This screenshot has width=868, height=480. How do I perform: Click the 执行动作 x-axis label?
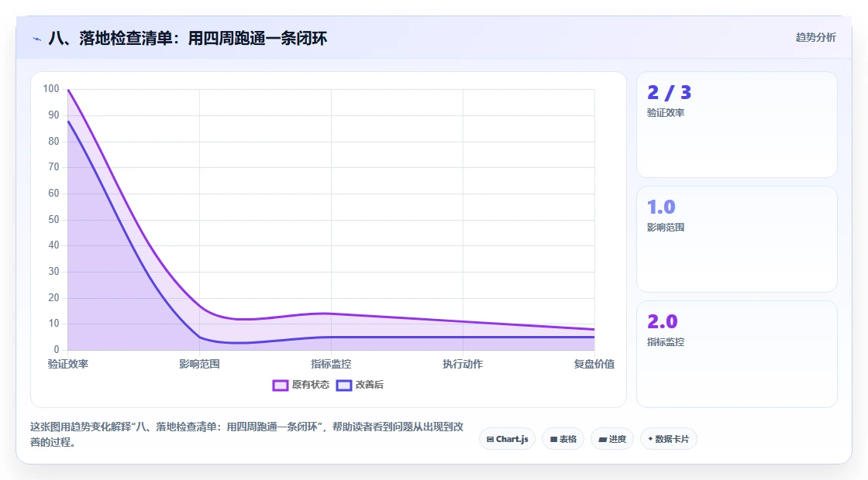pos(463,364)
